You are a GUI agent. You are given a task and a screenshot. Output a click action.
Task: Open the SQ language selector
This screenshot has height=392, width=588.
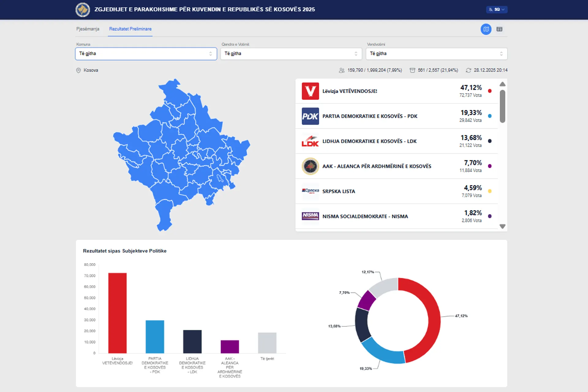496,9
